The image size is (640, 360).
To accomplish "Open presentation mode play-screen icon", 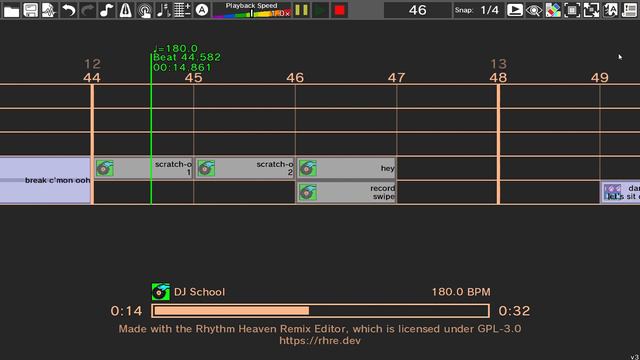I will [x=515, y=10].
